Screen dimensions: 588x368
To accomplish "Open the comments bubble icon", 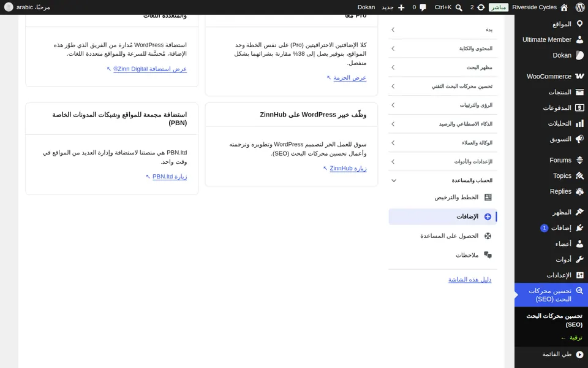I will [423, 7].
